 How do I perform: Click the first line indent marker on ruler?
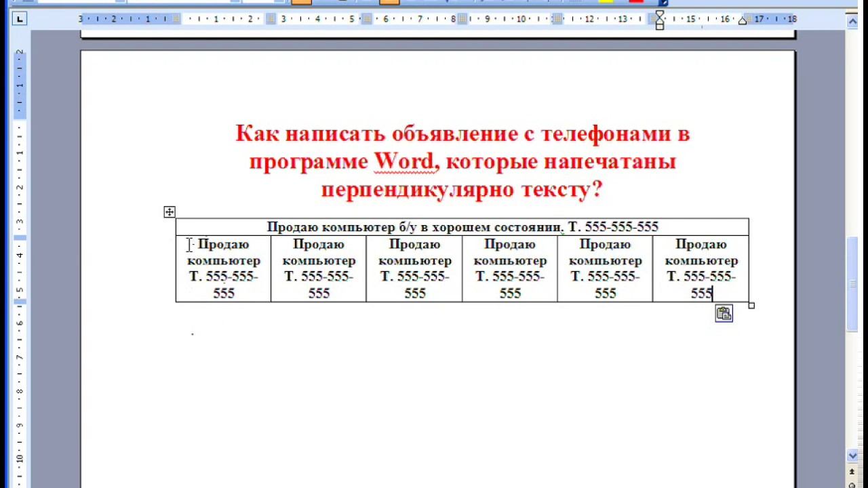coord(659,14)
